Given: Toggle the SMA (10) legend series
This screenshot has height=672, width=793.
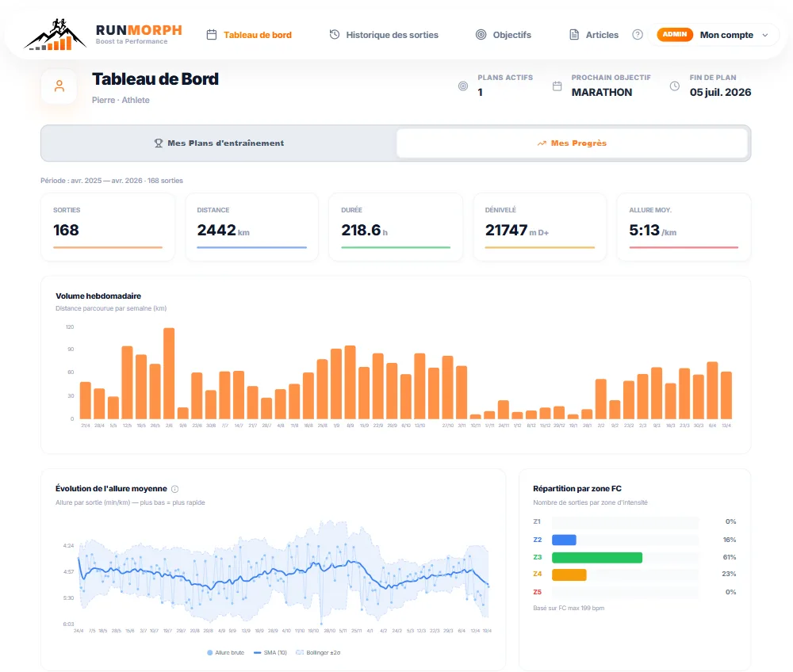Looking at the screenshot, I should tap(269, 652).
